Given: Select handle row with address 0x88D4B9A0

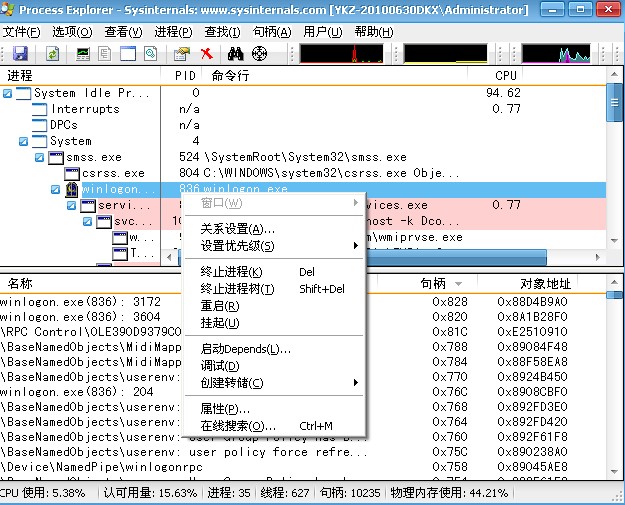Looking at the screenshot, I should (x=303, y=302).
